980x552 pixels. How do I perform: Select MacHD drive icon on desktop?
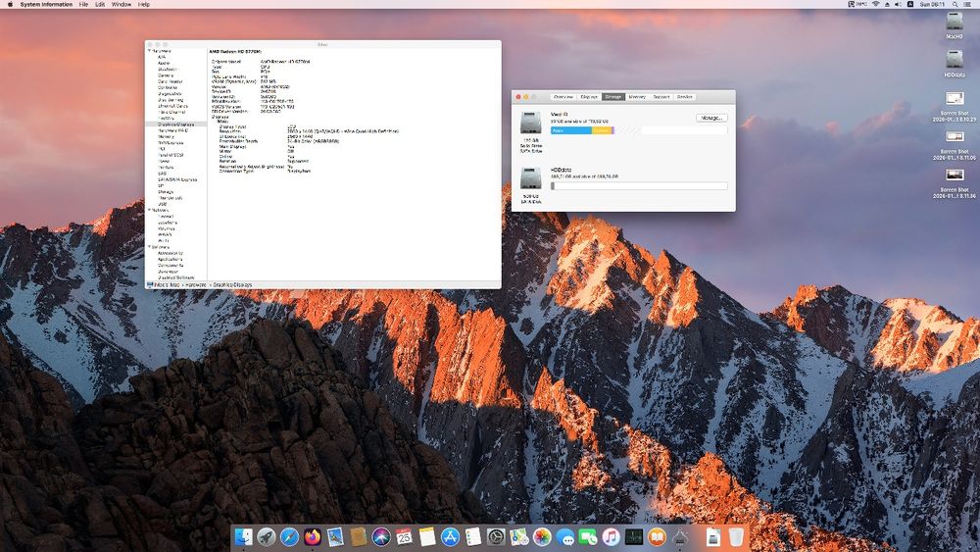click(954, 22)
